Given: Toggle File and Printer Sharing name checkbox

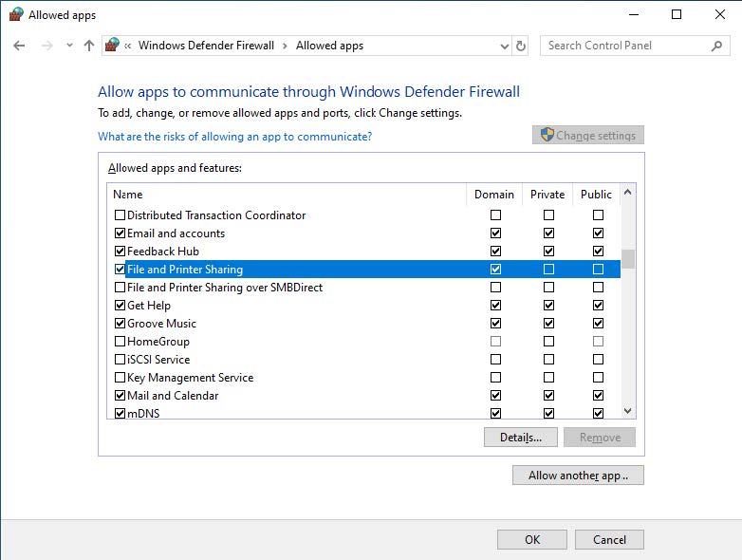Looking at the screenshot, I should (120, 269).
